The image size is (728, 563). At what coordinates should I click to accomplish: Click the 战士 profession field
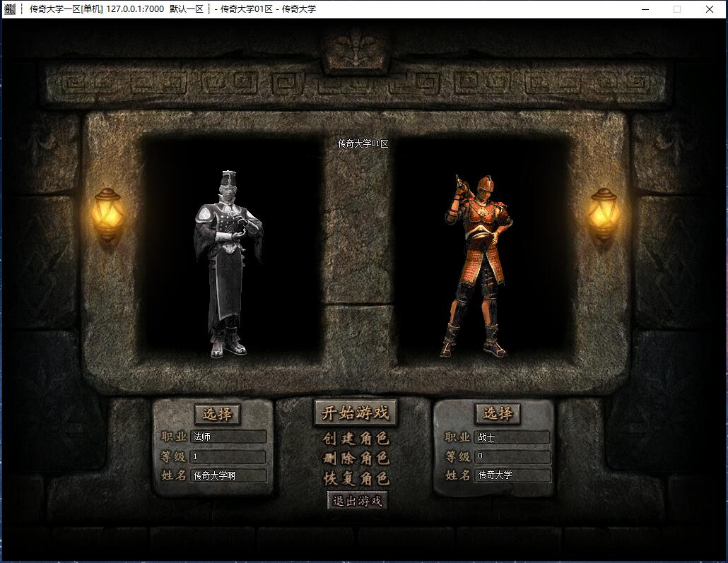(512, 437)
